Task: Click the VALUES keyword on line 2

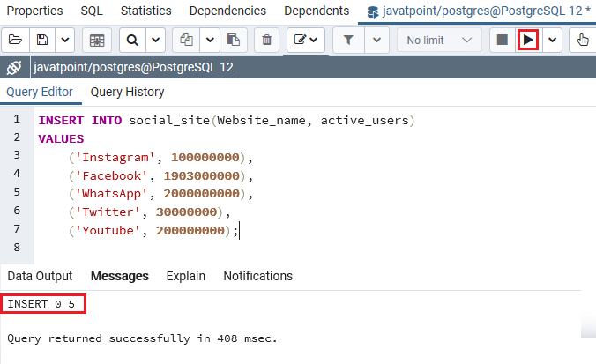Action: point(61,139)
